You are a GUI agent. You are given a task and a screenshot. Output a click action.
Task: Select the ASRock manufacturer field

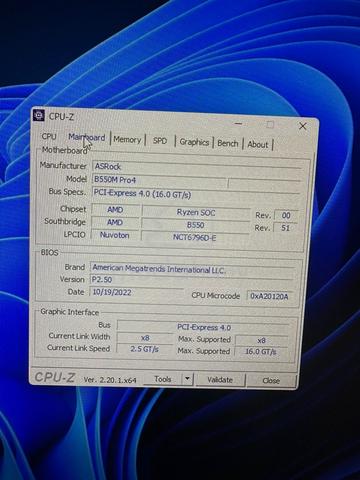pos(197,167)
